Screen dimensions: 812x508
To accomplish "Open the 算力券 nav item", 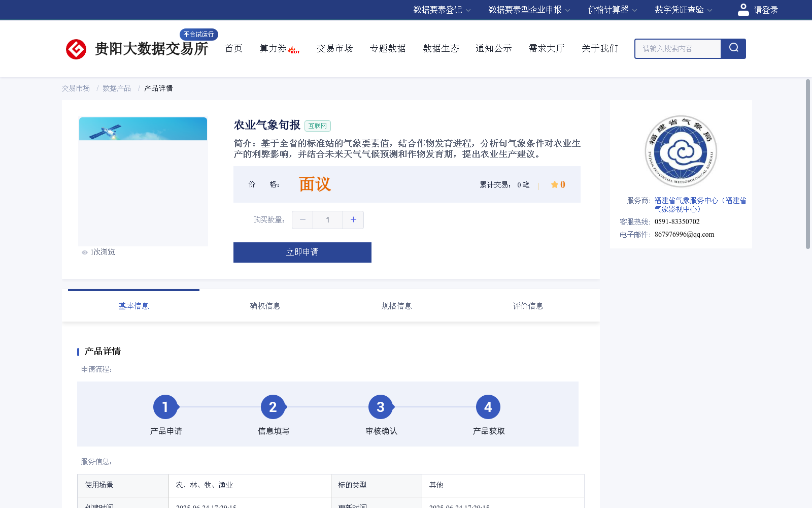I will coord(273,48).
